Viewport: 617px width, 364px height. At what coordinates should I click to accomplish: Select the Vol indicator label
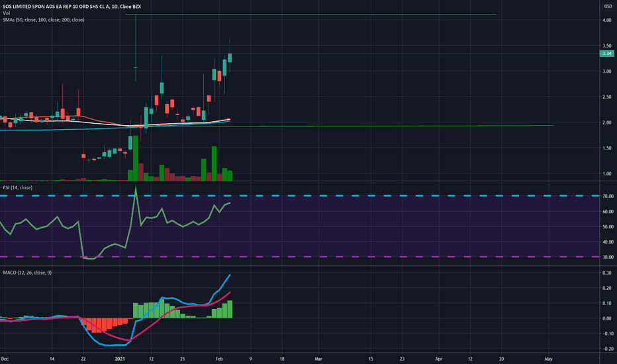(7, 13)
